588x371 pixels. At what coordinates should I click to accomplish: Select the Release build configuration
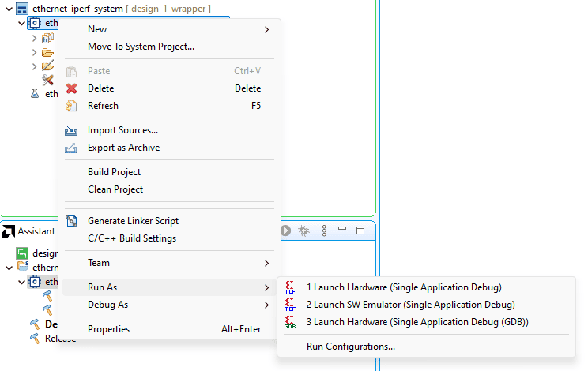pyautogui.click(x=60, y=339)
